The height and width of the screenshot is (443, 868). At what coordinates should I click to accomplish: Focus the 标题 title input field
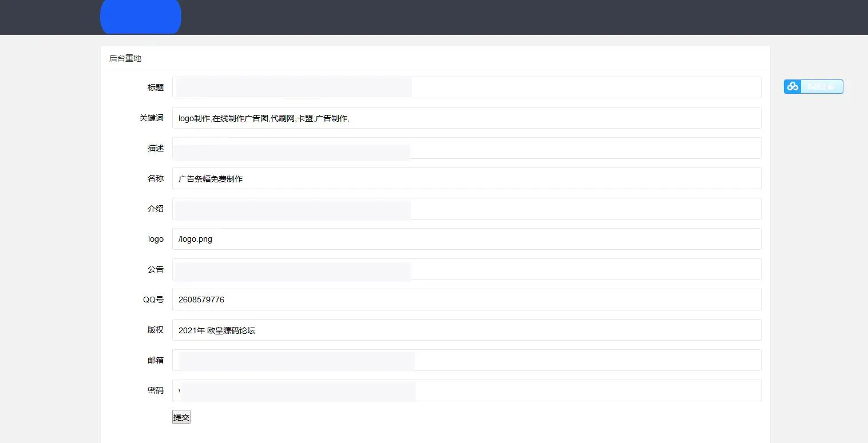(x=466, y=87)
